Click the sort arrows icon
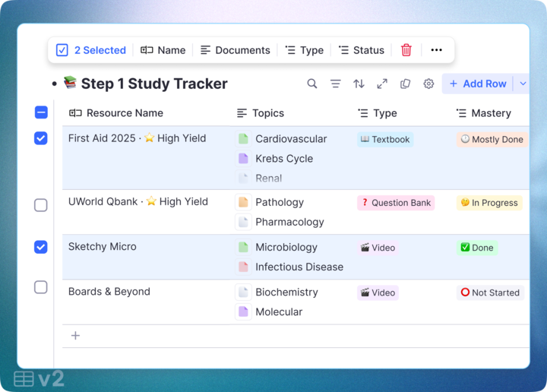 coord(359,84)
